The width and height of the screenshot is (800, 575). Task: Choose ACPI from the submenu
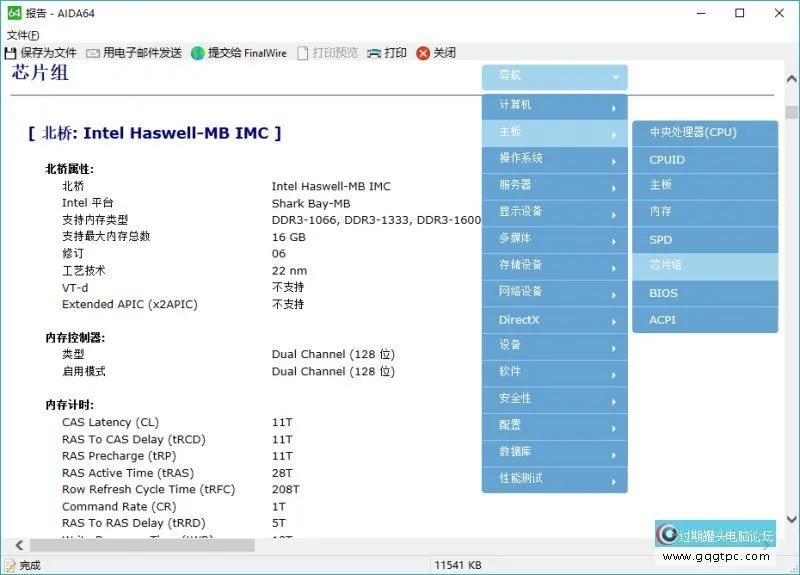[704, 320]
